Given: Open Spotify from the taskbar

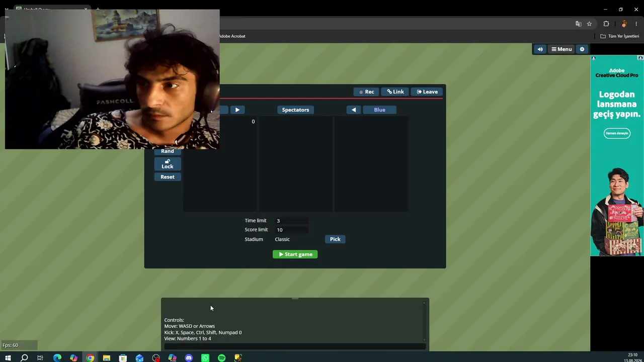Looking at the screenshot, I should click(222, 358).
